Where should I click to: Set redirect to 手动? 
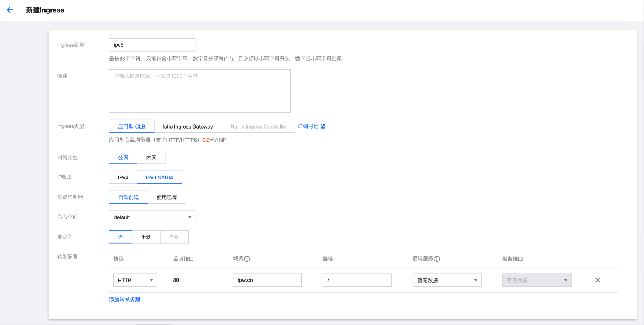[146, 237]
